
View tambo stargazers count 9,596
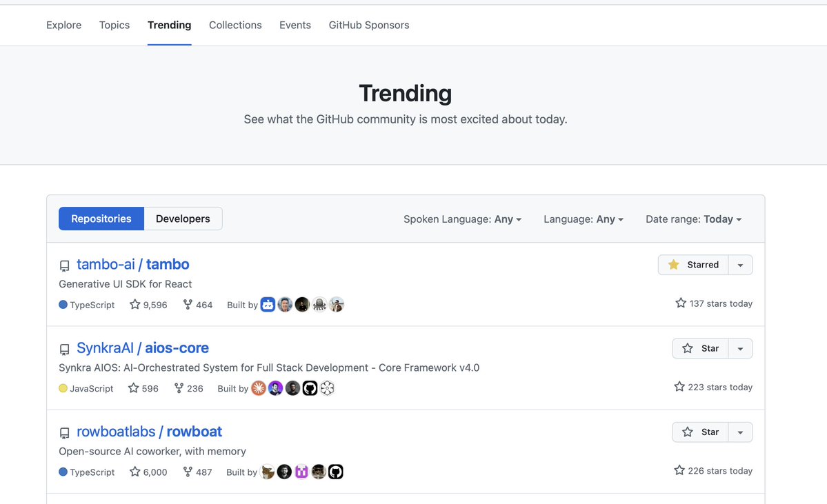pyautogui.click(x=148, y=305)
